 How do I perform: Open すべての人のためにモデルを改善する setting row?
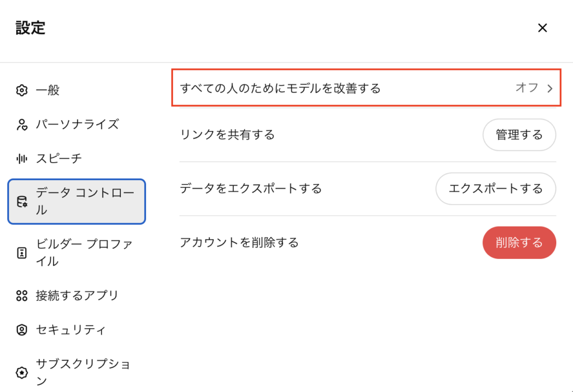280,88
